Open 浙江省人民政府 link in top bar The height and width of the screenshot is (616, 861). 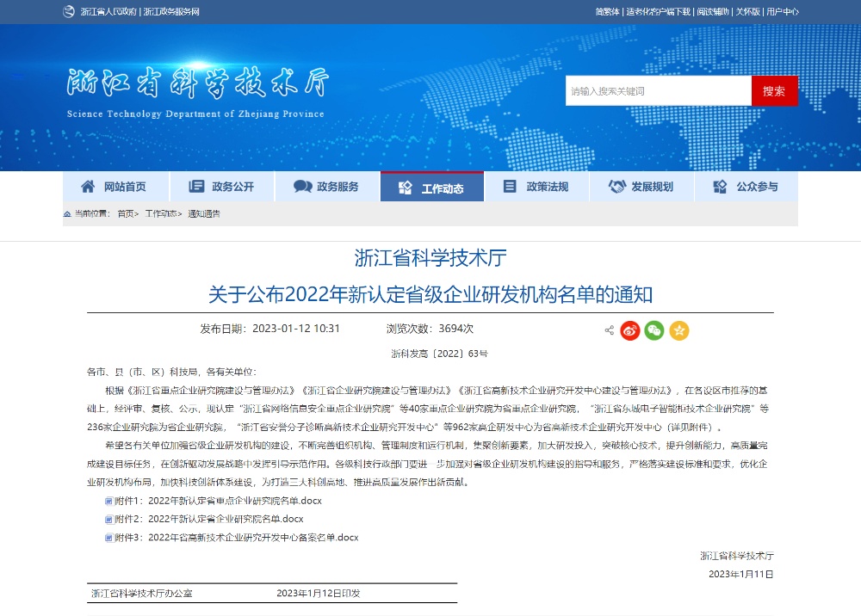click(108, 12)
